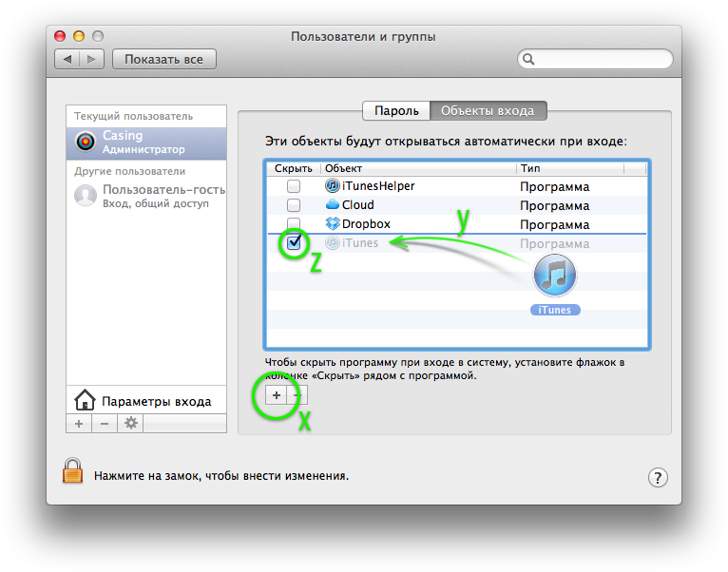Screen dimensions: 728x572
Task: Click the large iTunes music note icon
Action: click(555, 275)
